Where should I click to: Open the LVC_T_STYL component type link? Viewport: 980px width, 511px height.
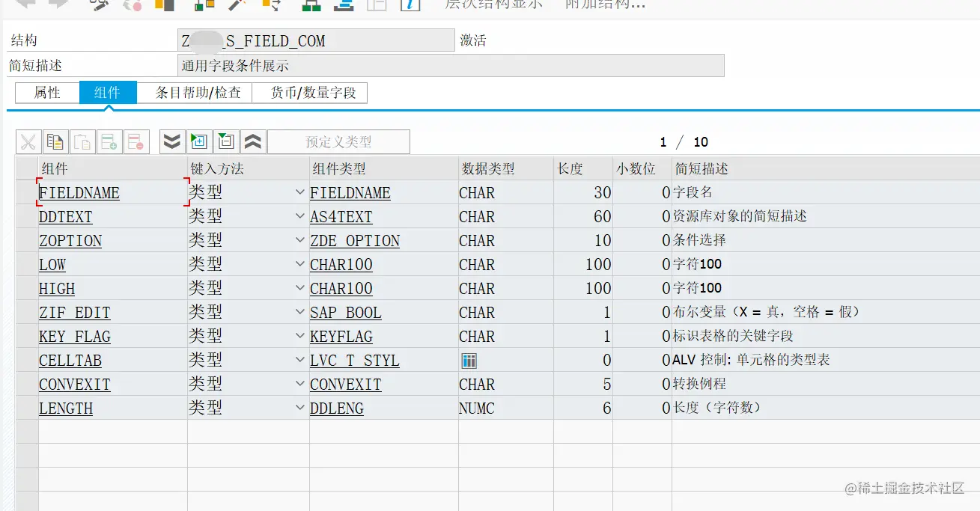[355, 361]
